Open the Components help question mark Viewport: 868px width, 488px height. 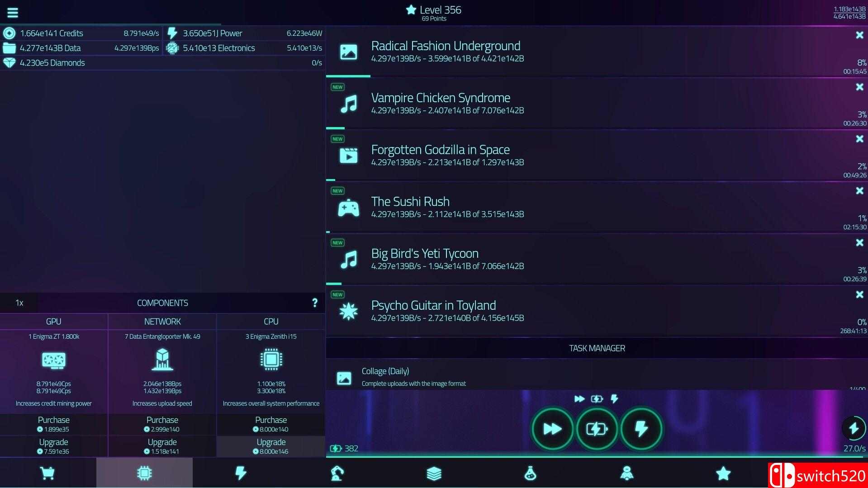(x=315, y=303)
